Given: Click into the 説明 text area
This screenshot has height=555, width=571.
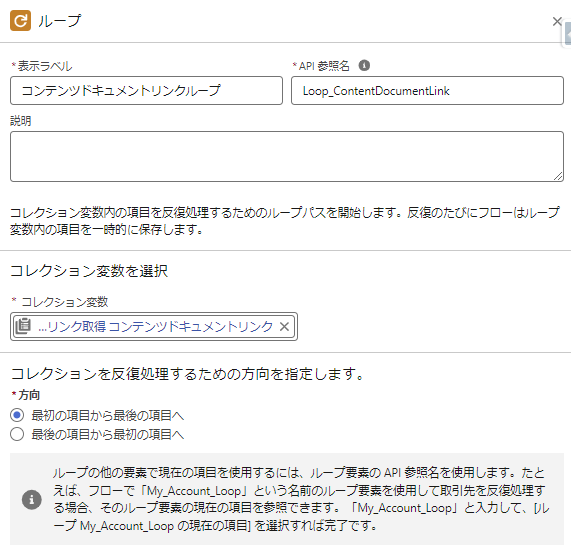Looking at the screenshot, I should 287,157.
